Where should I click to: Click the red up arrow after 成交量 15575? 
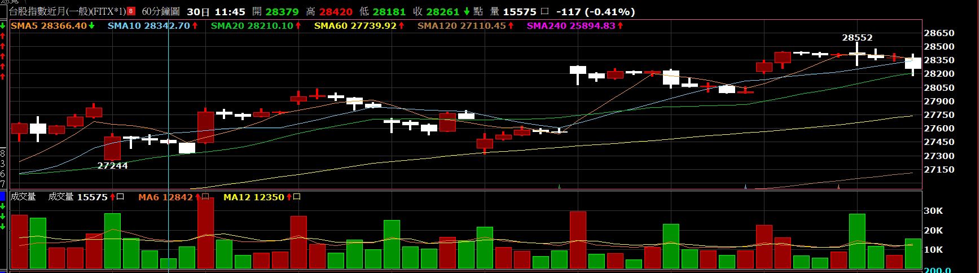tap(113, 197)
